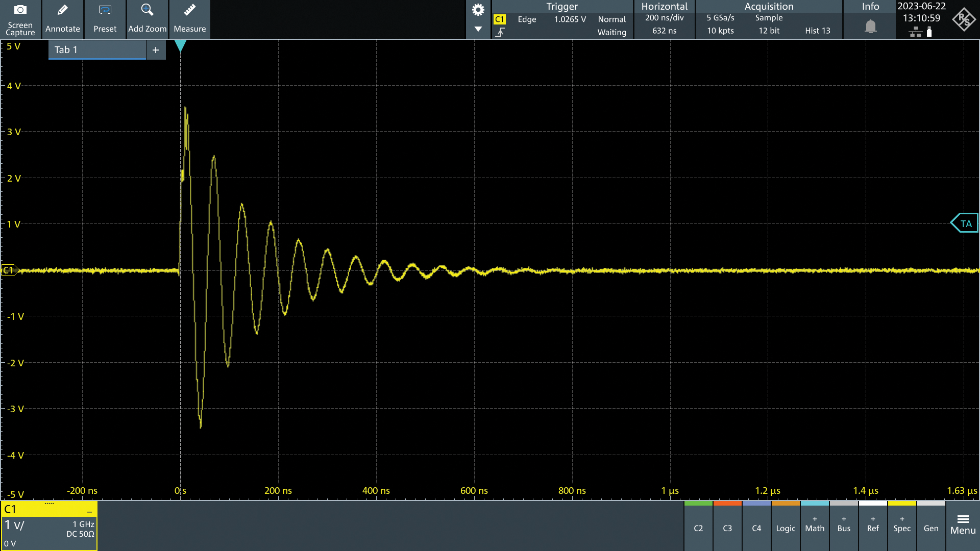The width and height of the screenshot is (980, 551).
Task: Enable channel C2
Action: click(698, 528)
